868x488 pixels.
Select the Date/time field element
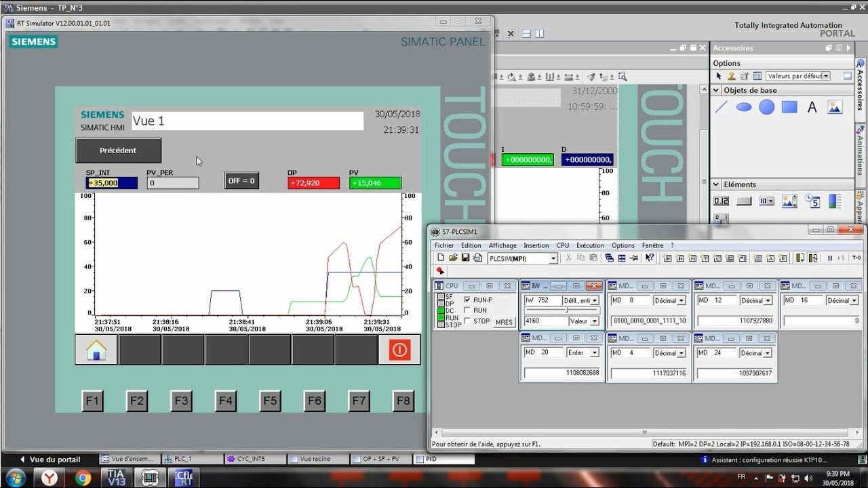812,201
